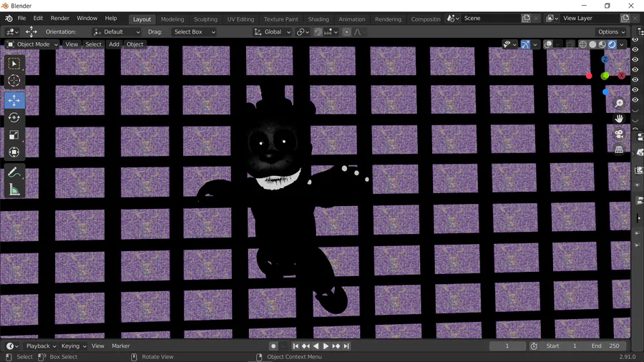
Task: Switch to the Scale tool
Action: pyautogui.click(x=14, y=135)
